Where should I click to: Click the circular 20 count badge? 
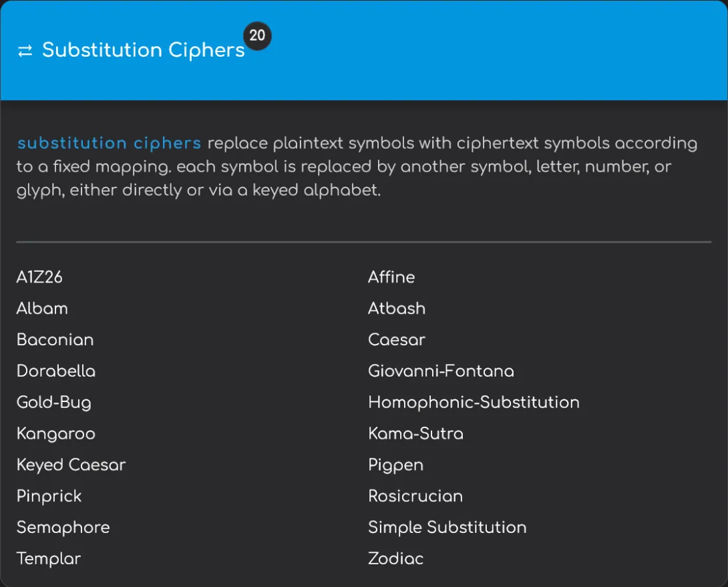tap(258, 36)
